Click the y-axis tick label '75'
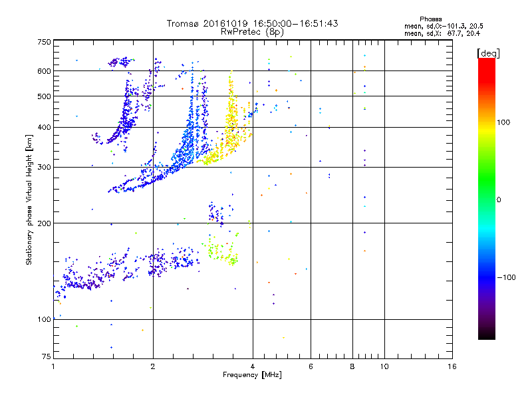532x399 pixels. [x=47, y=356]
